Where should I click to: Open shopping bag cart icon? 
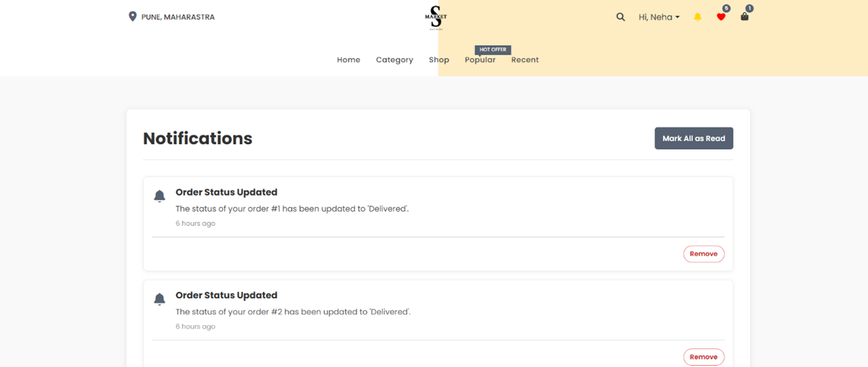(x=744, y=17)
